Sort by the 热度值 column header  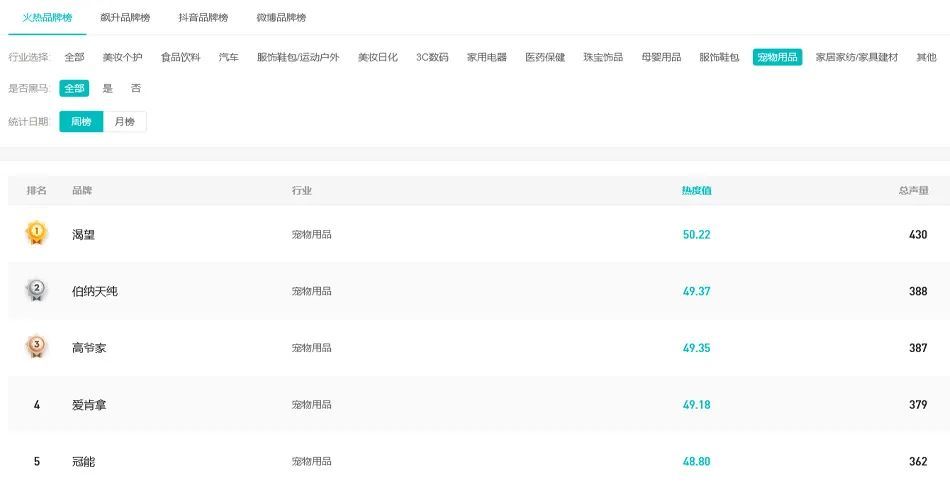(x=696, y=190)
